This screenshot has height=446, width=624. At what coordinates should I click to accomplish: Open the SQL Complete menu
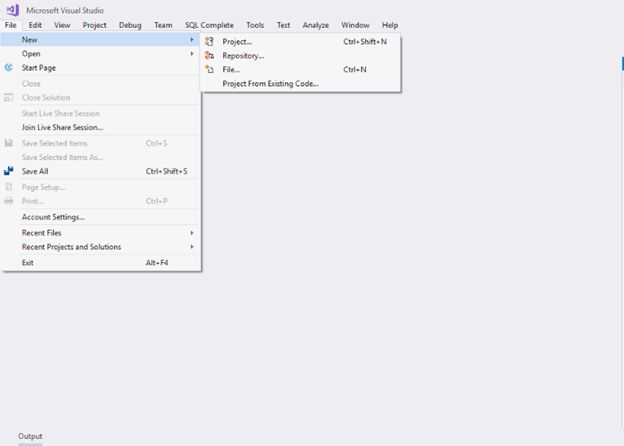click(x=209, y=25)
